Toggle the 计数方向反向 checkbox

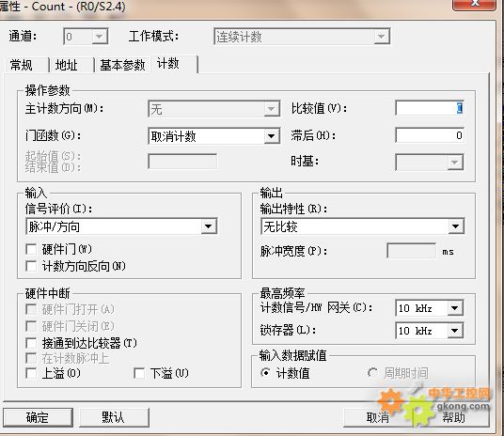click(x=31, y=266)
